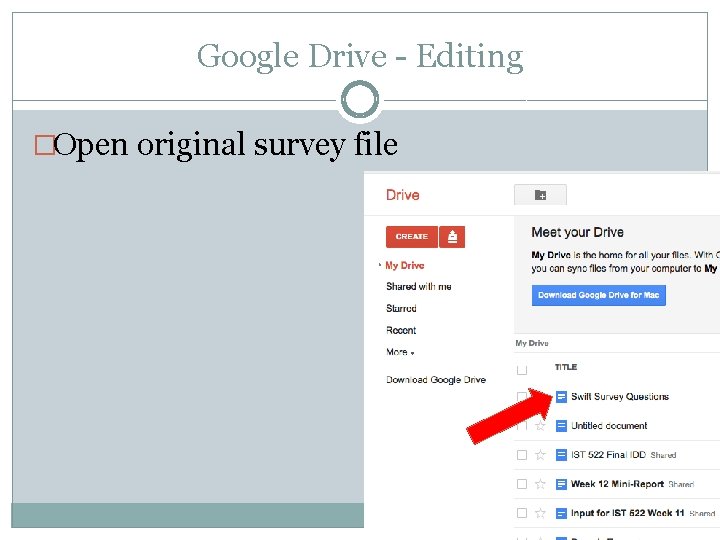Star the IST 522 Final IDD file

click(540, 455)
